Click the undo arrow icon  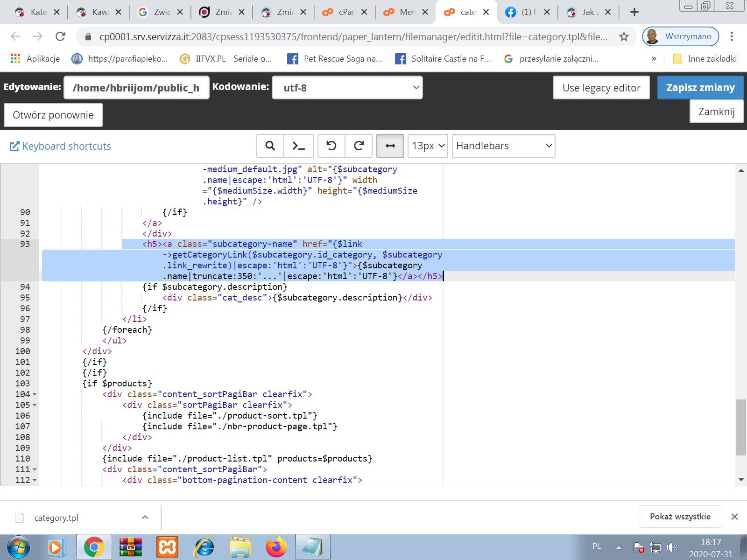coord(331,146)
